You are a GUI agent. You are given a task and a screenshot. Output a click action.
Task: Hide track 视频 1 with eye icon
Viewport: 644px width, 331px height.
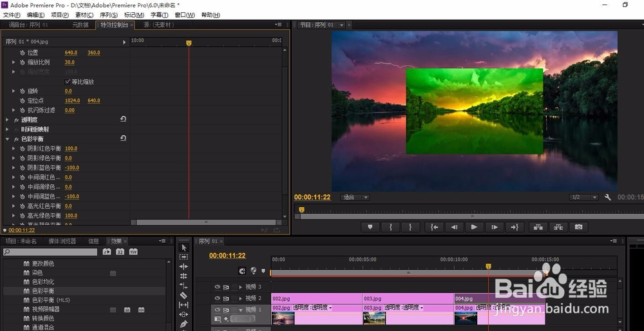tap(217, 310)
